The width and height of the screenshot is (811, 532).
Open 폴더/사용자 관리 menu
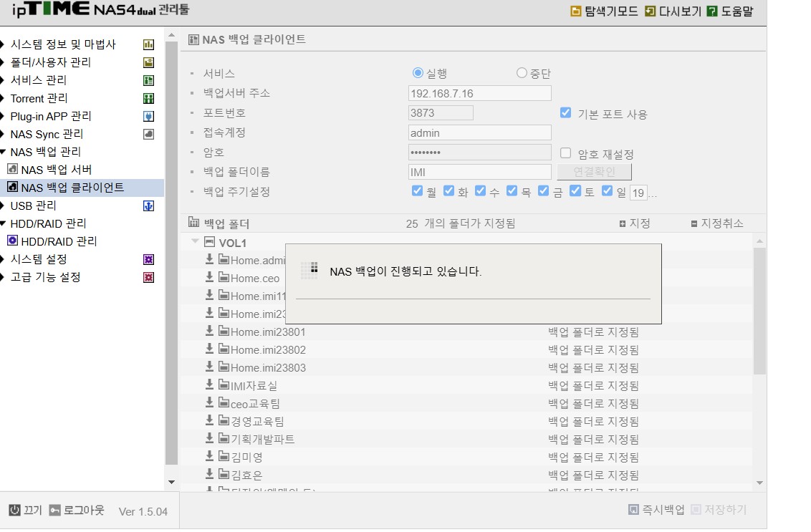pos(51,62)
